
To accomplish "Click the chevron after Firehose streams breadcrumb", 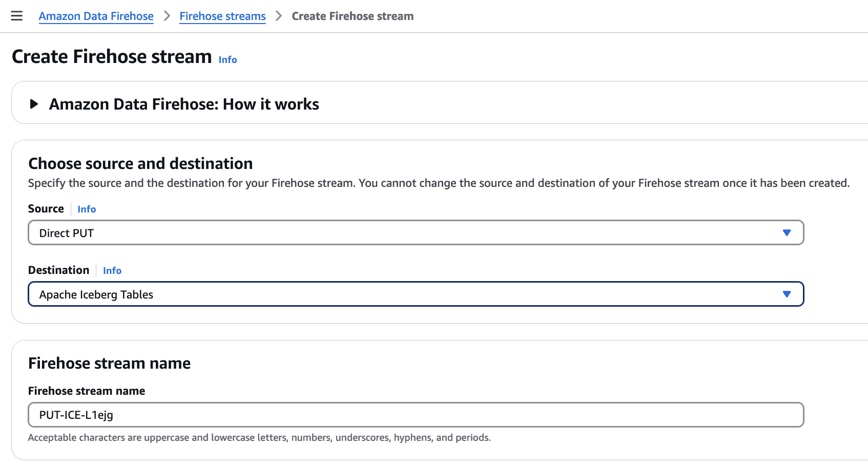I will [x=279, y=16].
